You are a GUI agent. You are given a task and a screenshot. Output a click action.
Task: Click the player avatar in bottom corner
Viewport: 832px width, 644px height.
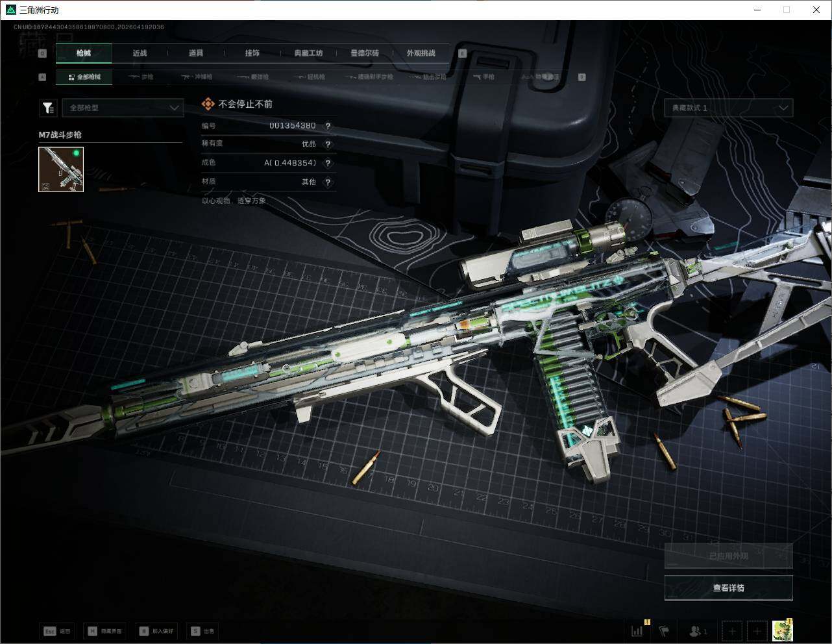783,630
